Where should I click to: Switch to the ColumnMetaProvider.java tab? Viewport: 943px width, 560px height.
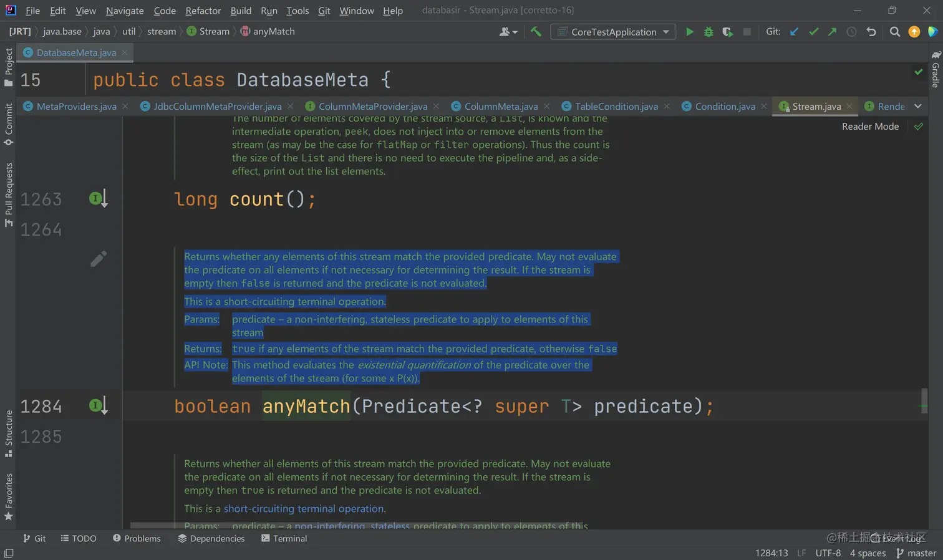tap(373, 107)
